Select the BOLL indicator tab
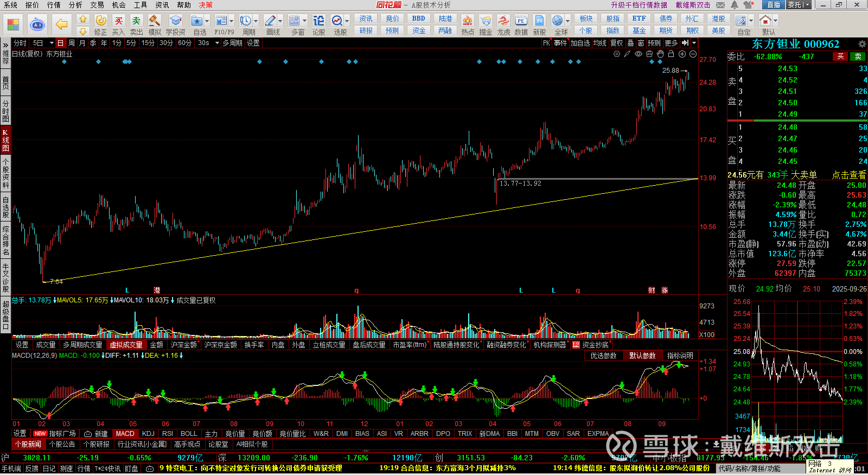This screenshot has height=475, width=868. [189, 434]
